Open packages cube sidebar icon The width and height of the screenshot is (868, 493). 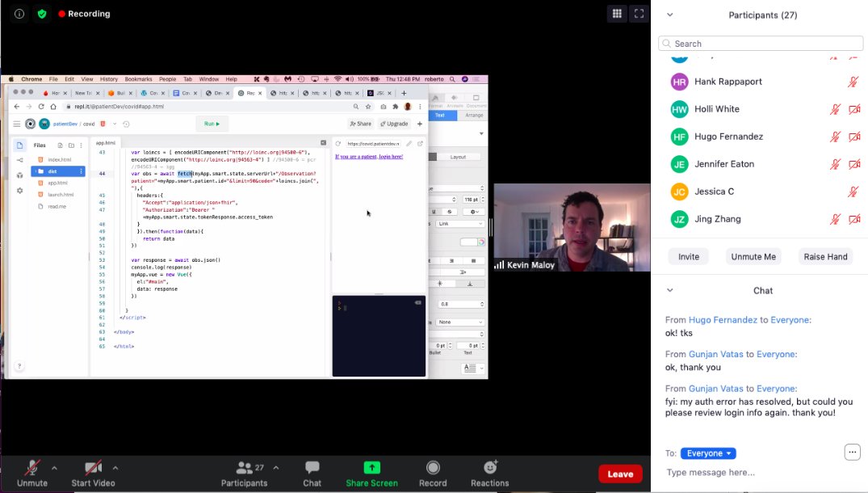click(20, 175)
